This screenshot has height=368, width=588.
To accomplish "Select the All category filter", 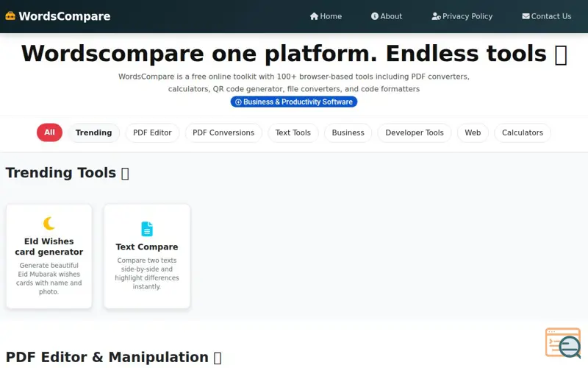I will click(49, 132).
